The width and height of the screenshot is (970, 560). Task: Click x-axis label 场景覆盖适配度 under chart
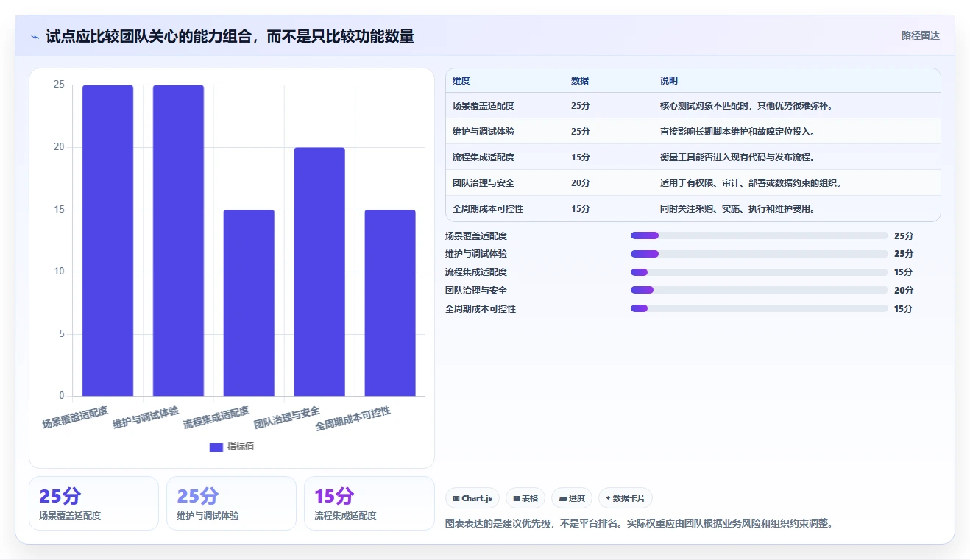pyautogui.click(x=76, y=418)
